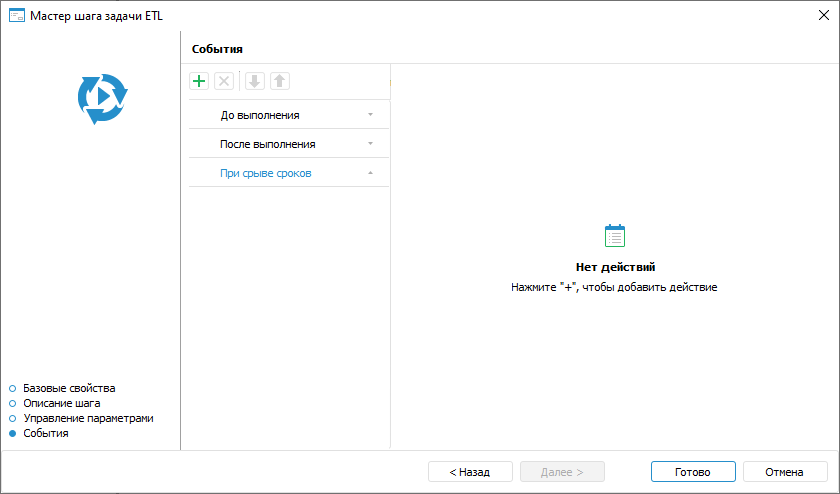Image resolution: width=840 pixels, height=494 pixels.
Task: Click the window icon in the title bar
Action: pos(16,16)
